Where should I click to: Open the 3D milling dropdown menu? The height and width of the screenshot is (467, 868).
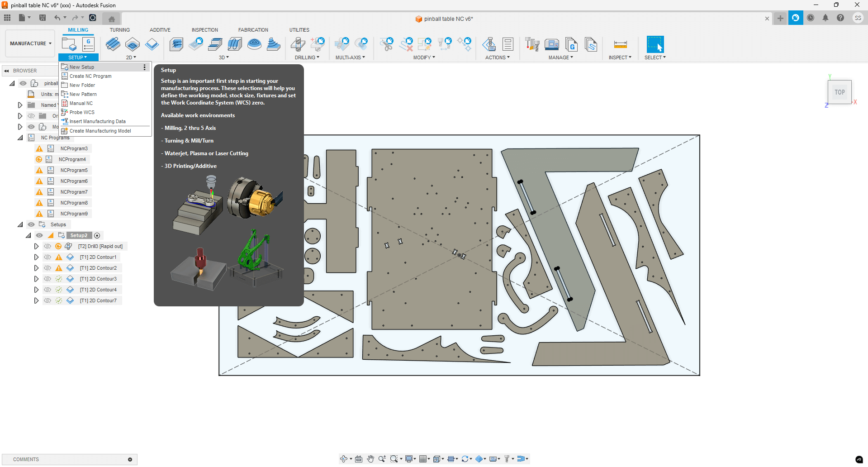pos(224,57)
